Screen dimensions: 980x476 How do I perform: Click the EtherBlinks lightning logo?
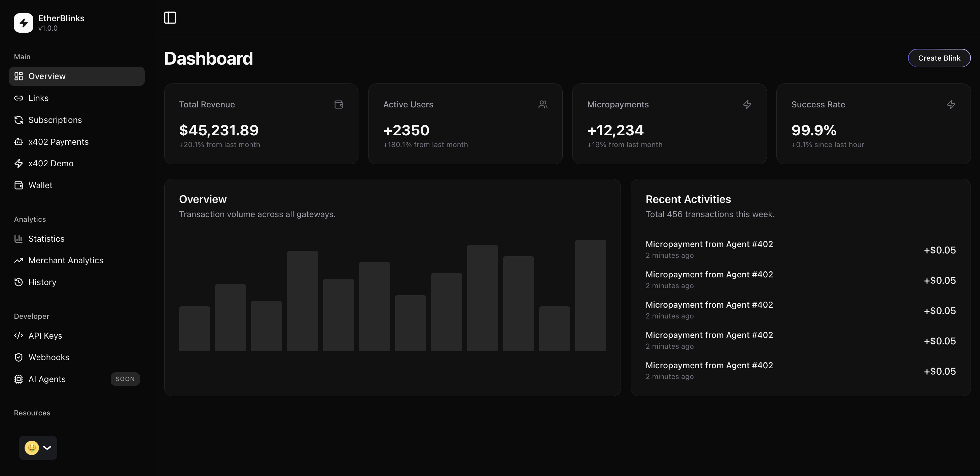click(24, 23)
